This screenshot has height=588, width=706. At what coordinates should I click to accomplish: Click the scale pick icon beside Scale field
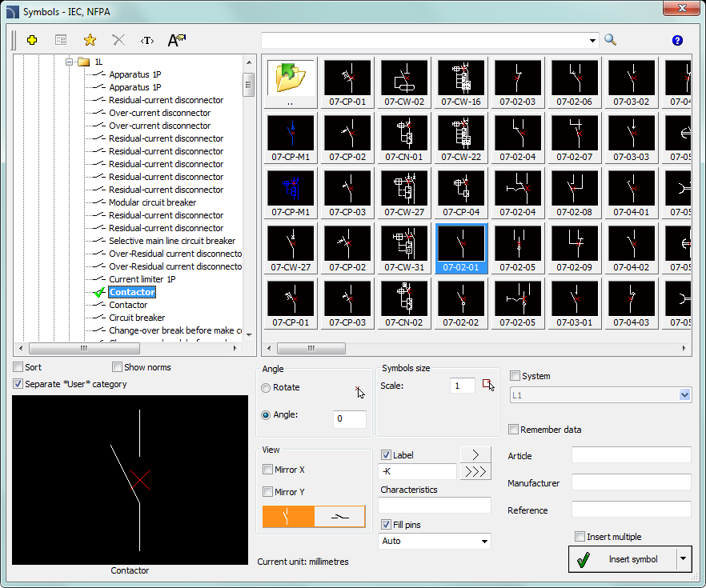pos(488,386)
